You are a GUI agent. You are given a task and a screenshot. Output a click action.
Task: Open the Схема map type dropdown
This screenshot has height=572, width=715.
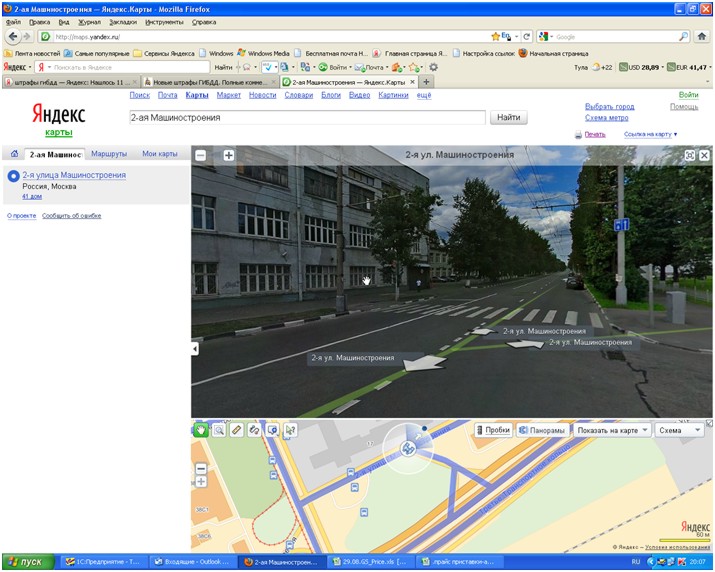[x=679, y=430]
